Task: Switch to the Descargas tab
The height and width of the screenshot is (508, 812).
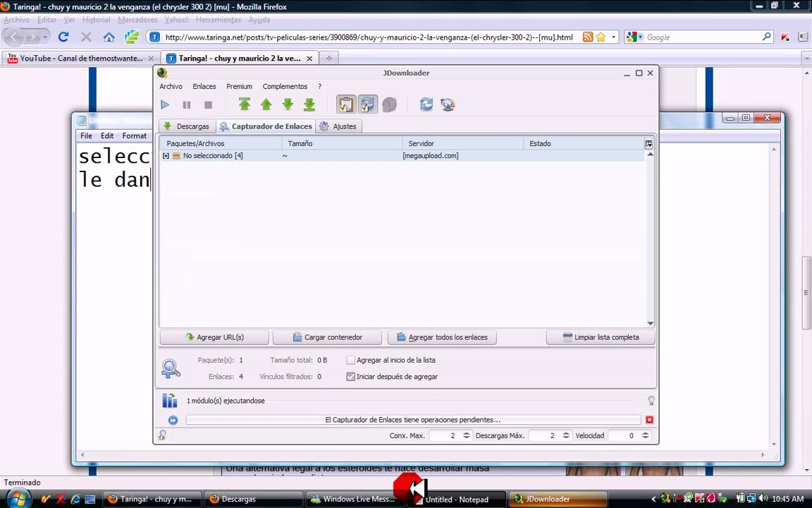Action: pos(187,126)
